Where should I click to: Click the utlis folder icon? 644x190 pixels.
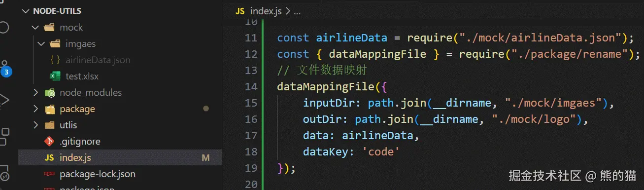click(x=49, y=125)
